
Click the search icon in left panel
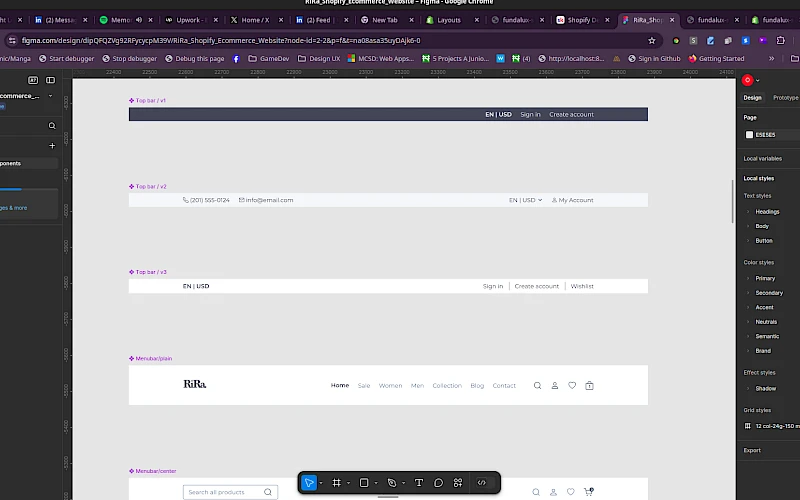52,126
